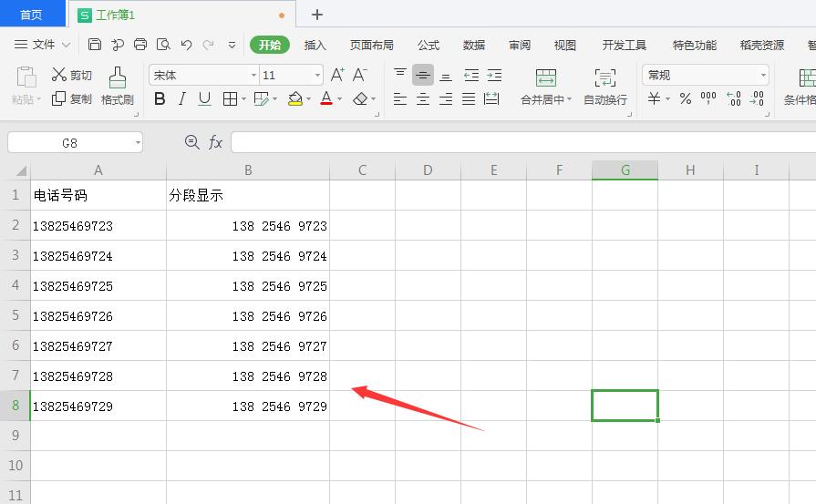This screenshot has width=816, height=504.
Task: Open number format dropdown 常规
Action: coord(763,75)
